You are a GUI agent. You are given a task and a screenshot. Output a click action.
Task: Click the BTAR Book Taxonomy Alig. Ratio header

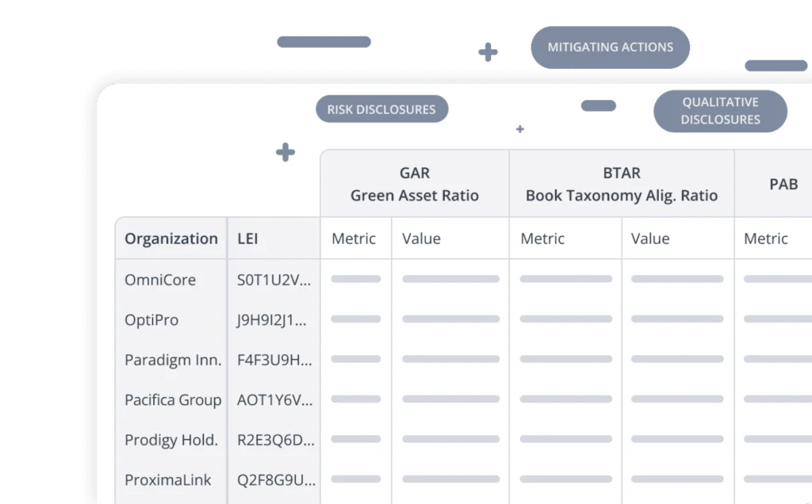(x=621, y=184)
